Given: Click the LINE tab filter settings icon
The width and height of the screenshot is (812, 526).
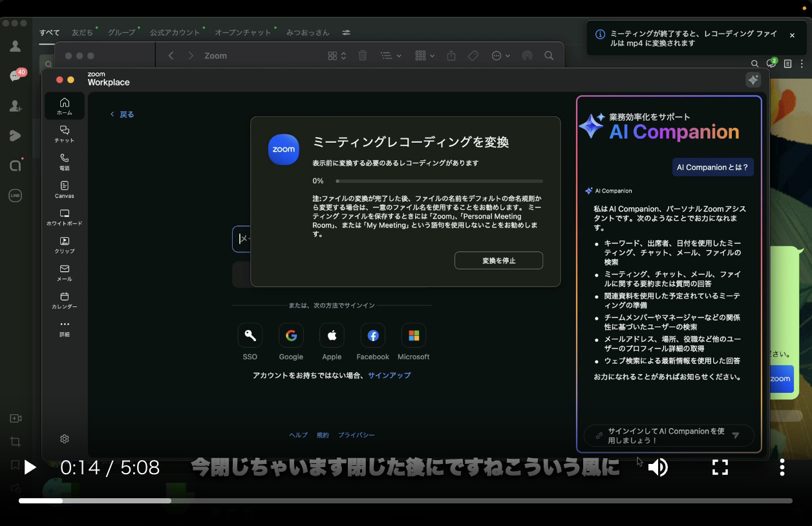Looking at the screenshot, I should click(347, 32).
